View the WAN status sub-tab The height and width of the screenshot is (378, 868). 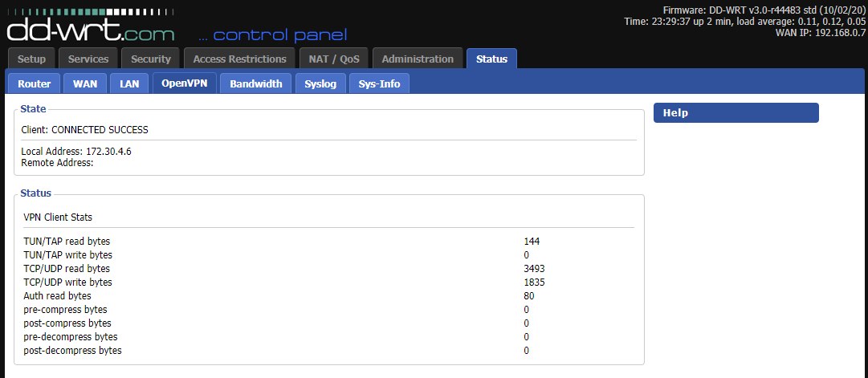85,83
